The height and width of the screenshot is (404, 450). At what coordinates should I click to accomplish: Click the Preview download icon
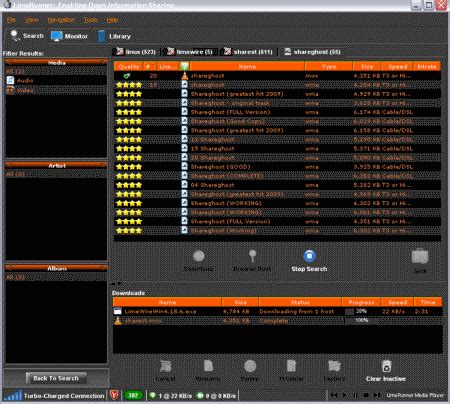click(291, 366)
